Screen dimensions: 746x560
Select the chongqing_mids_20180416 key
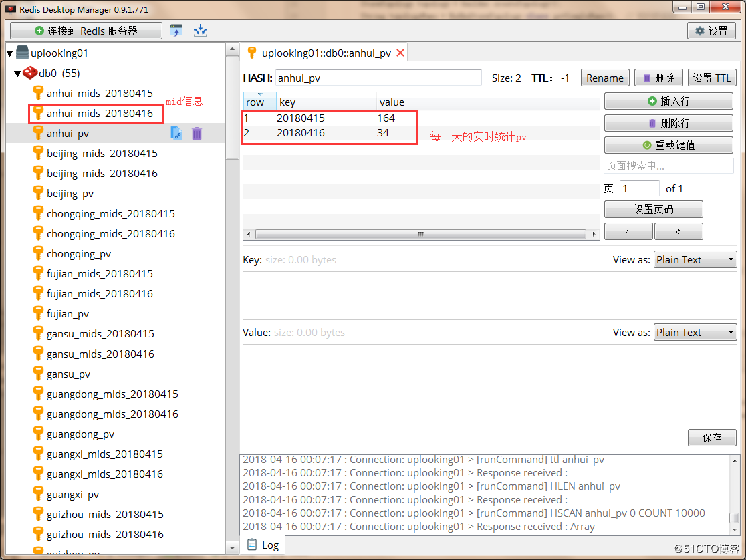(x=111, y=234)
